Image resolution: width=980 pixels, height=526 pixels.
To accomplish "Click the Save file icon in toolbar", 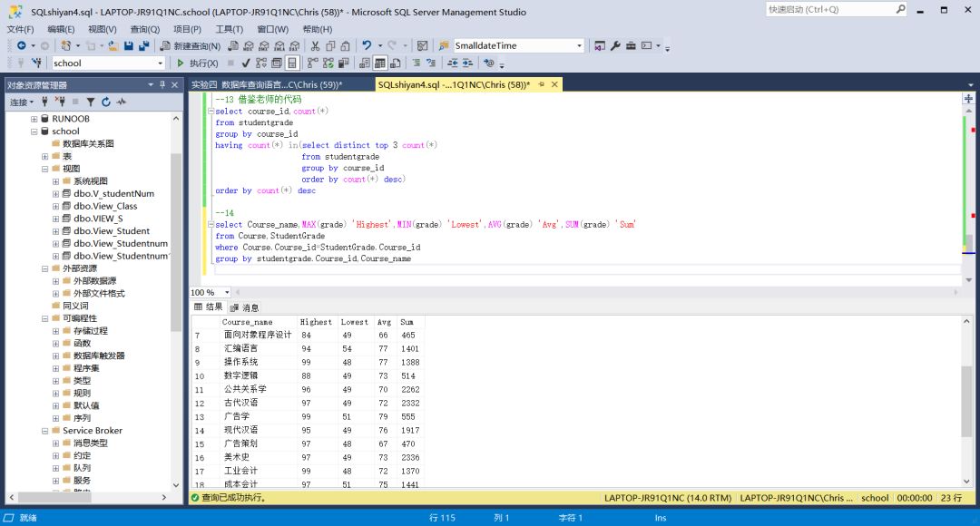I will pos(129,45).
